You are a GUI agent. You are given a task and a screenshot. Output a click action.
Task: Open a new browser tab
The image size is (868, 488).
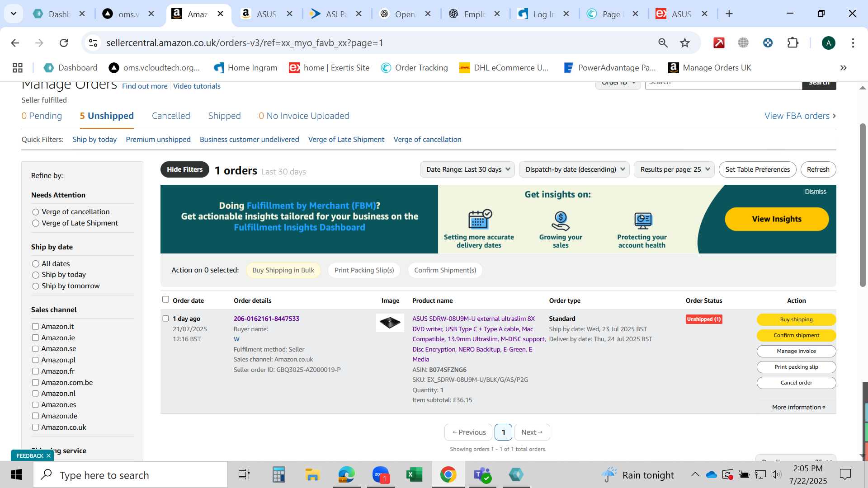pos(729,14)
